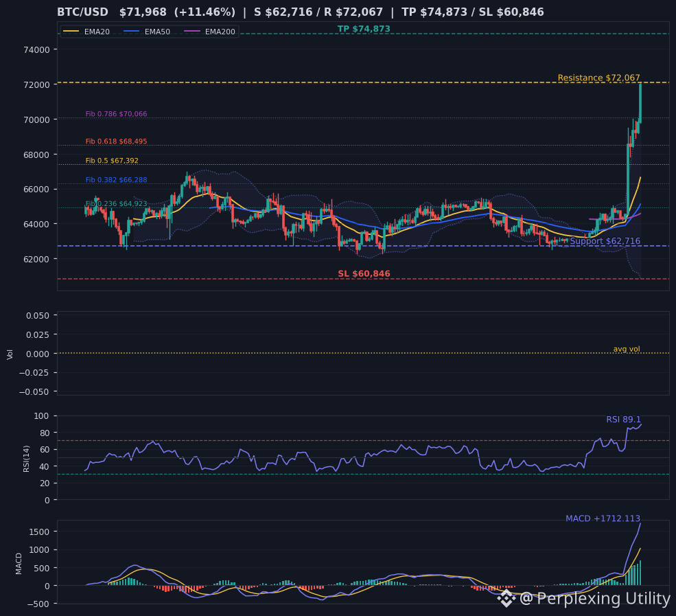This screenshot has width=676, height=616.
Task: Click the 'MACD +1712.113' value label
Action: pos(603,518)
